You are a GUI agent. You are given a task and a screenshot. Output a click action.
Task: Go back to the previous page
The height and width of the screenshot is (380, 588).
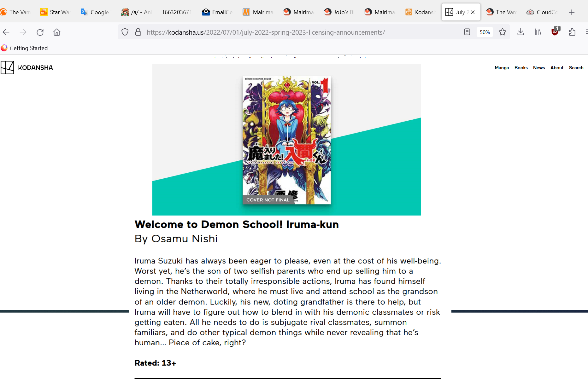coord(6,32)
